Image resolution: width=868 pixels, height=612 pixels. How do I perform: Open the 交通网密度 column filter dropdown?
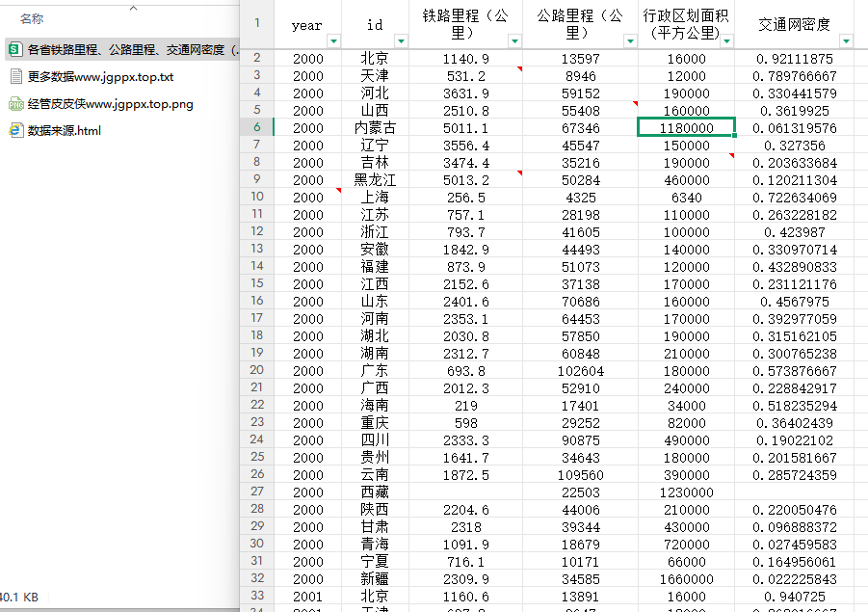click(x=846, y=41)
